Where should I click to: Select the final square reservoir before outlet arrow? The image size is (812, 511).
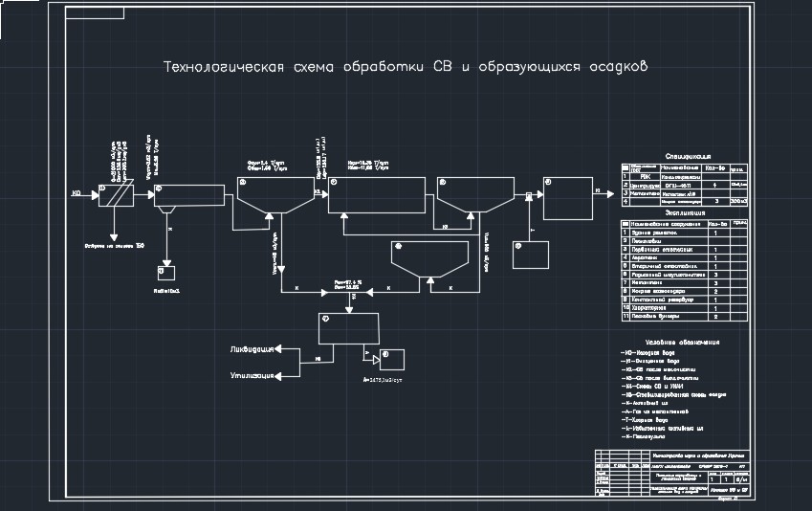(x=567, y=198)
